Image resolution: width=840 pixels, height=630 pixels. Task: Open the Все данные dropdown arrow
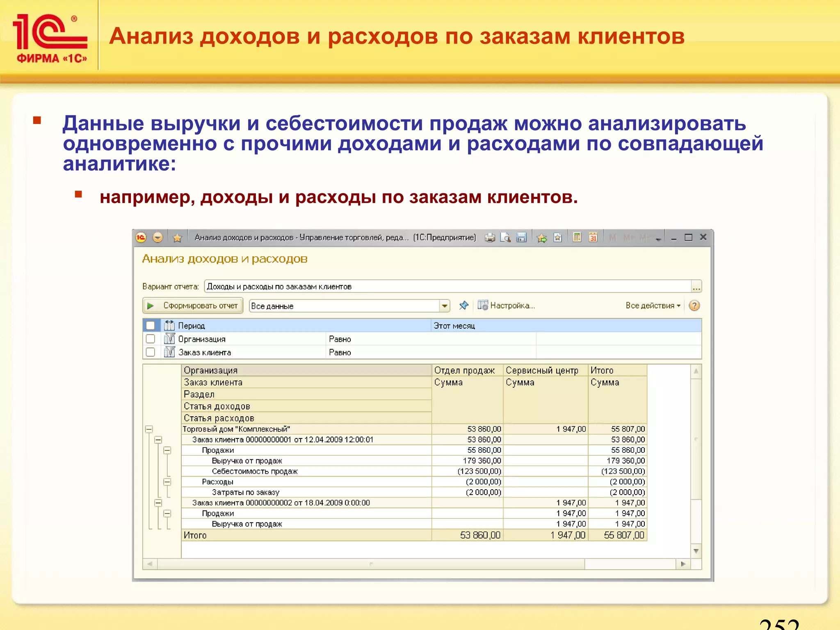444,306
